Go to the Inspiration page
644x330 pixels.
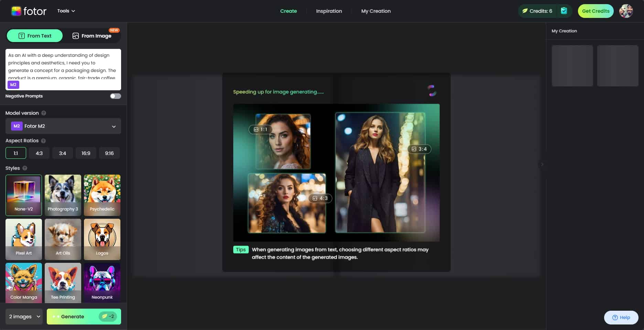(329, 11)
